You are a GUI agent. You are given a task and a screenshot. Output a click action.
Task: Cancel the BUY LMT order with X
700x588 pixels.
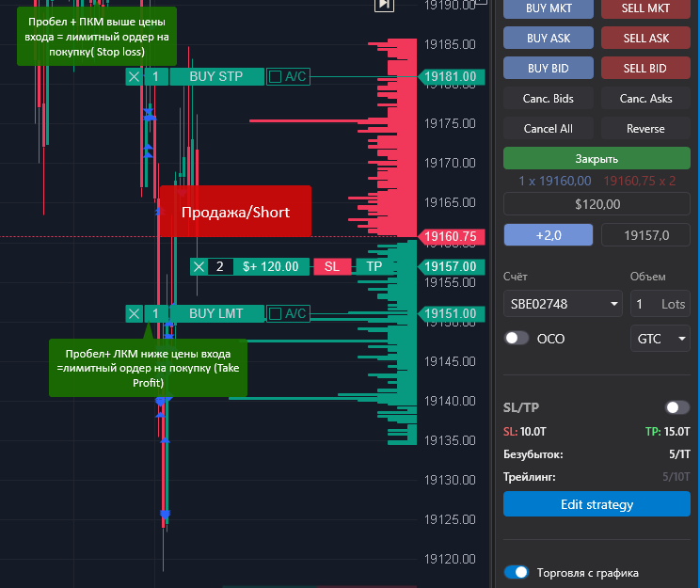pos(134,313)
